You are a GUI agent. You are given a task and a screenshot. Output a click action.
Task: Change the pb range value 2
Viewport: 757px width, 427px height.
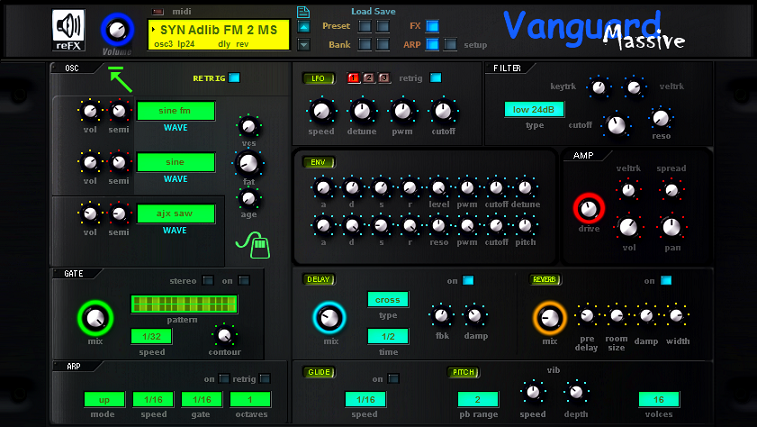click(477, 399)
